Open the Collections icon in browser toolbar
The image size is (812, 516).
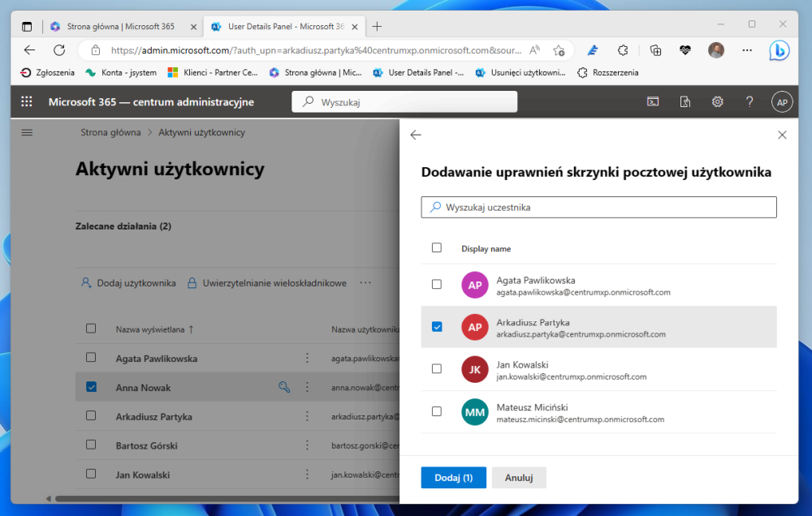pos(655,50)
